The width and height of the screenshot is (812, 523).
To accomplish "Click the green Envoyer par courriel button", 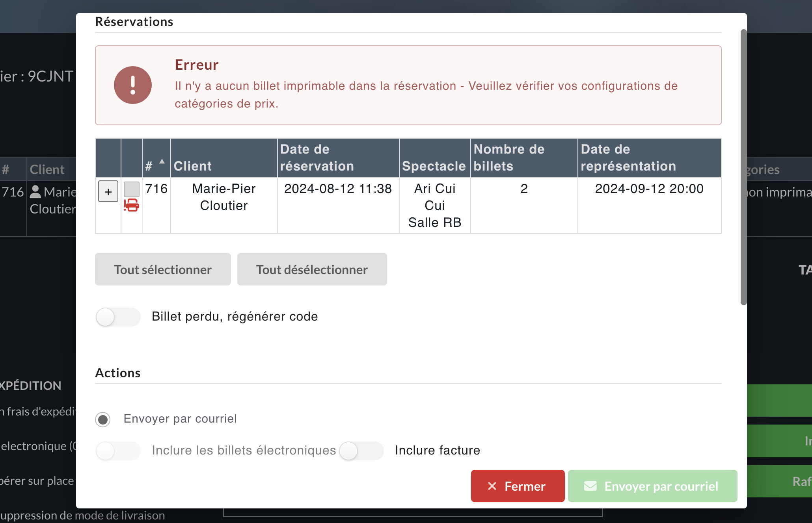I will pos(652,486).
